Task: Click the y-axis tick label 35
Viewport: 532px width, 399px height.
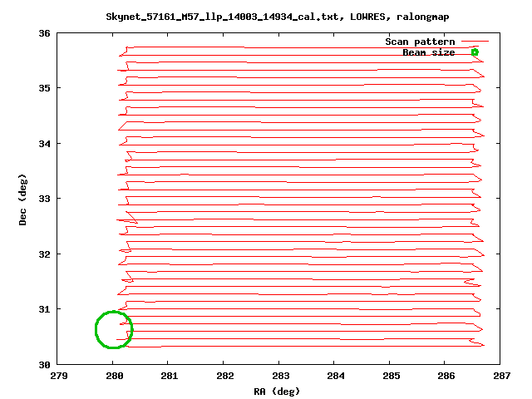Action: [44, 88]
